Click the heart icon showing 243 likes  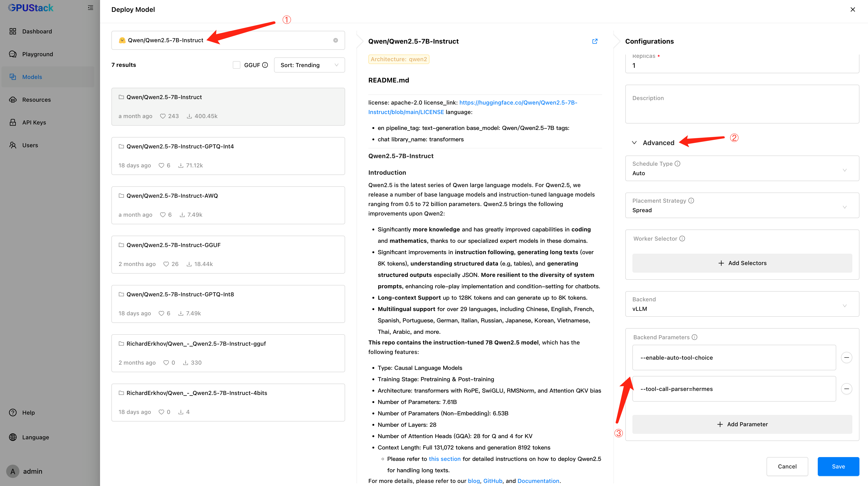pos(163,116)
